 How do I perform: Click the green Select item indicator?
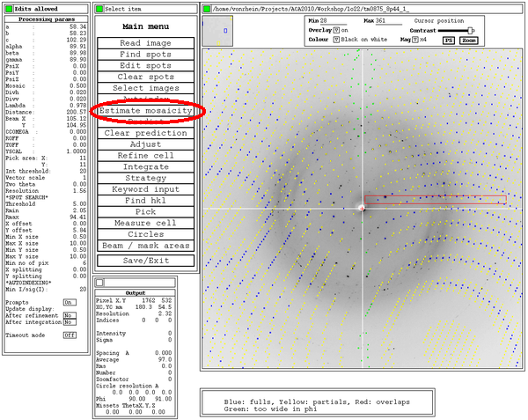[x=99, y=8]
